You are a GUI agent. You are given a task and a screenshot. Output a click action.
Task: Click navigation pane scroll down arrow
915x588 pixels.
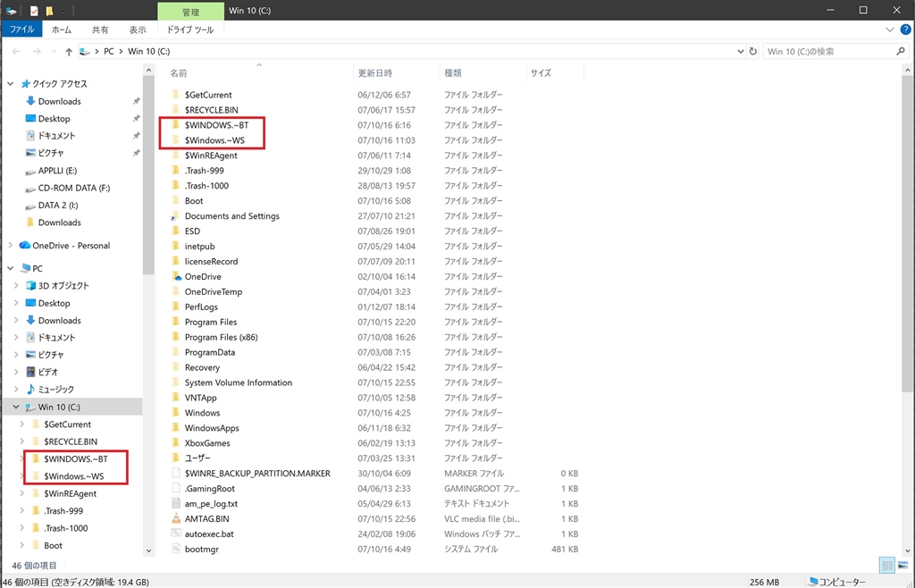[x=148, y=550]
